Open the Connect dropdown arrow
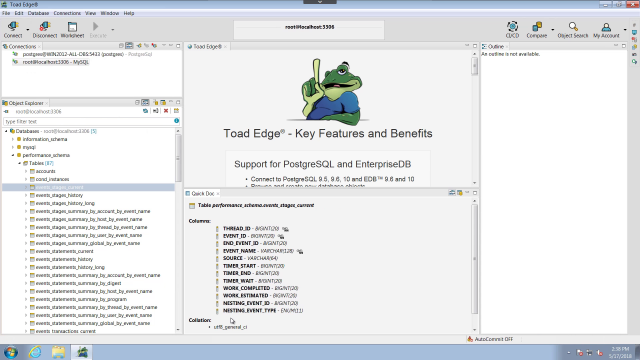 [28, 30]
